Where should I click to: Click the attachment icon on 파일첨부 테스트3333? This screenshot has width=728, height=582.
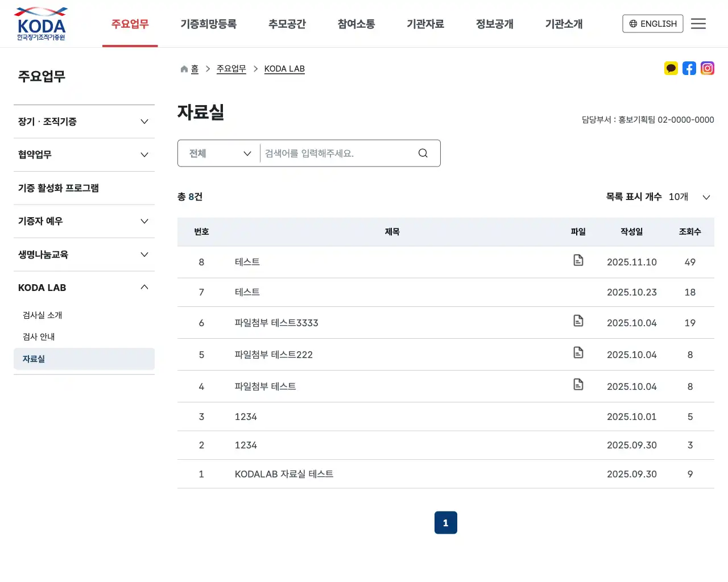coord(578,320)
